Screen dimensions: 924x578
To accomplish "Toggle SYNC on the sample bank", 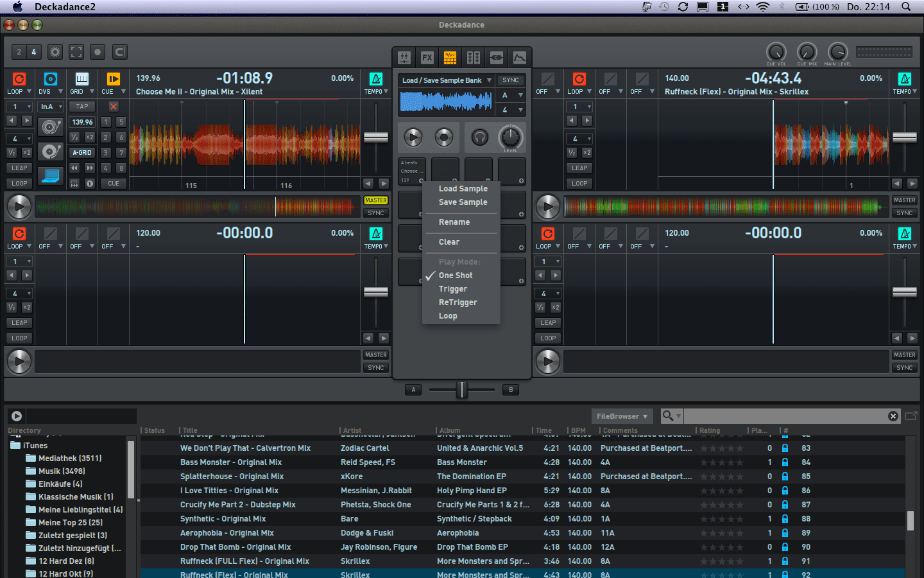I will coord(511,80).
